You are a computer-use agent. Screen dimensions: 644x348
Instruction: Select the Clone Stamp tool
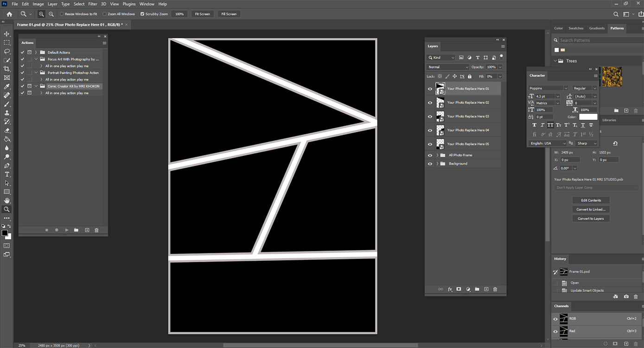coord(6,113)
